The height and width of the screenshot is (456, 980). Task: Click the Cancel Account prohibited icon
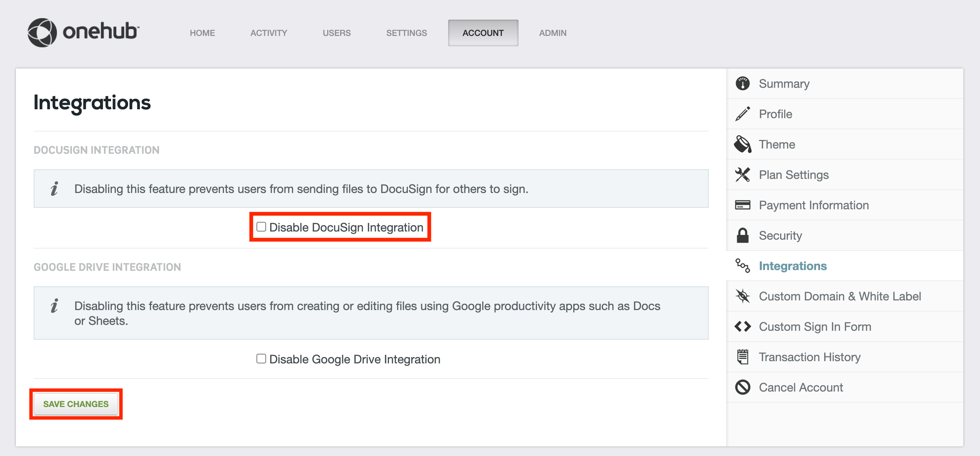[x=742, y=387]
